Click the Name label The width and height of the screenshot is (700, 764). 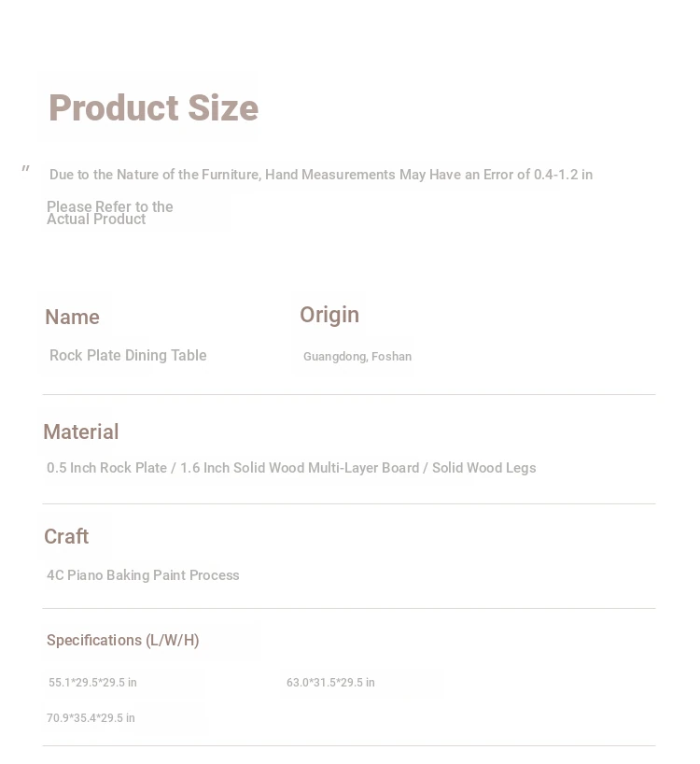click(72, 318)
